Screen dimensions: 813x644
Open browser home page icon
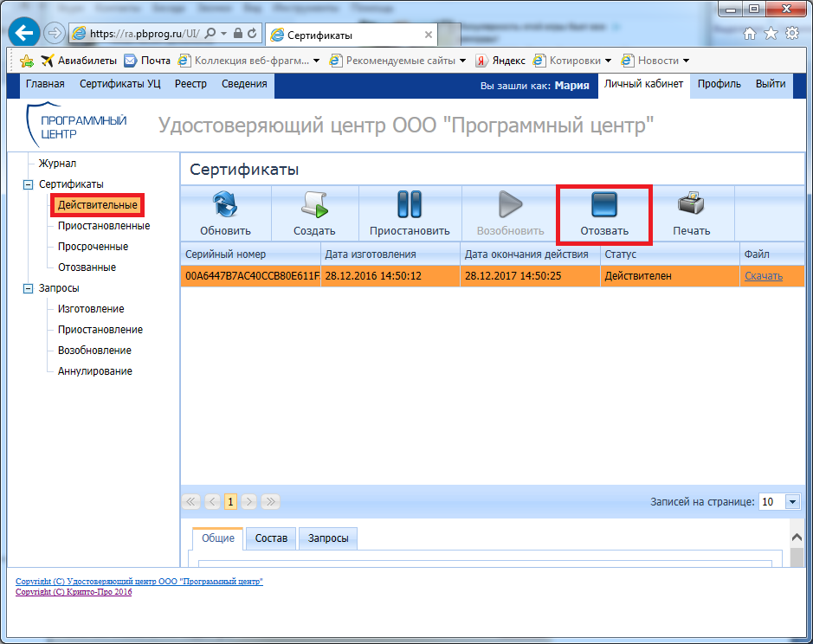point(750,34)
